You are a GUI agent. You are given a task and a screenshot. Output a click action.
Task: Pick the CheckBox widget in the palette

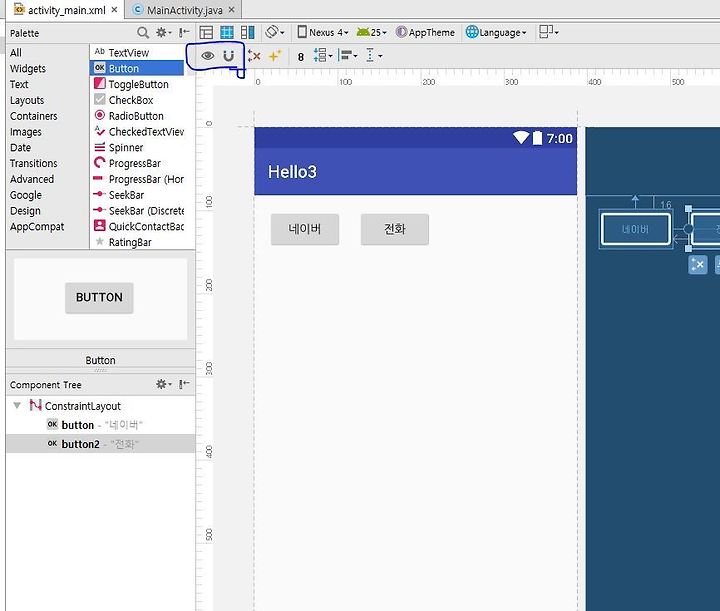coord(137,100)
